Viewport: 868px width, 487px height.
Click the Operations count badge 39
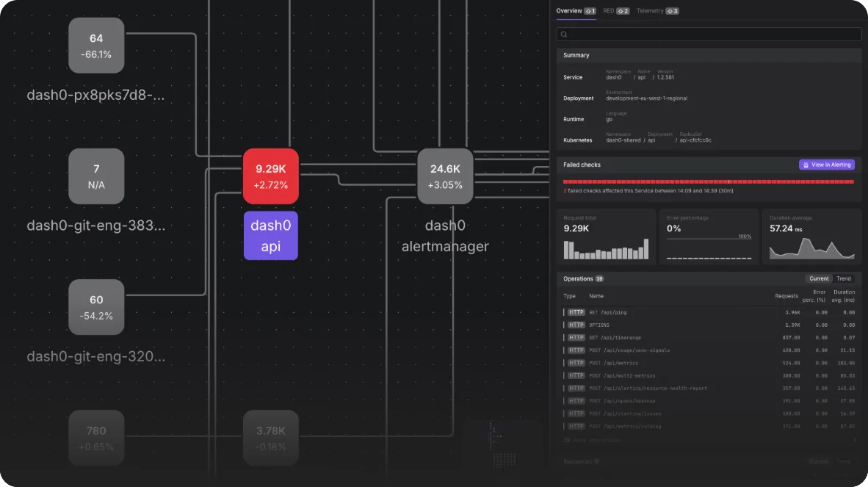[x=599, y=279]
